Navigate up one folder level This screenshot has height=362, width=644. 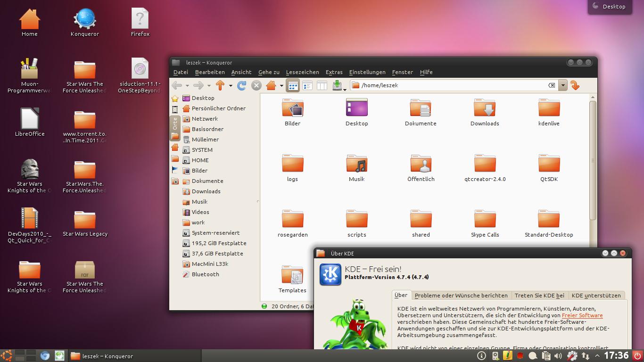click(x=220, y=85)
